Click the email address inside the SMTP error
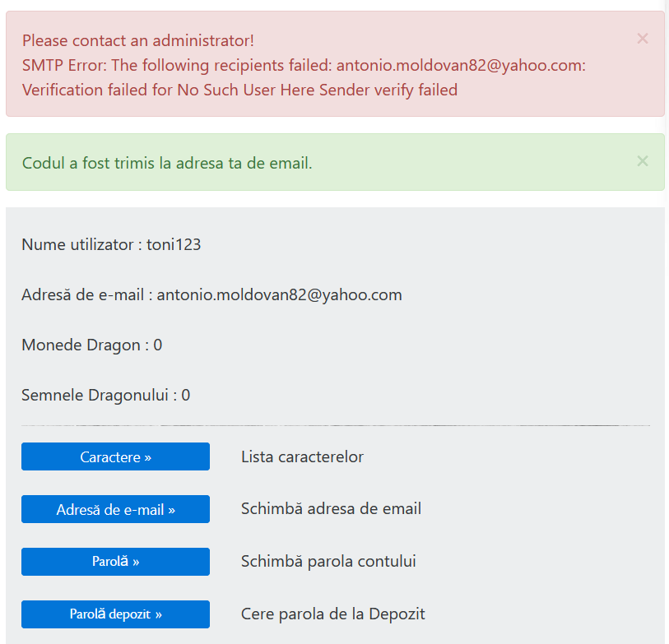 tap(459, 65)
